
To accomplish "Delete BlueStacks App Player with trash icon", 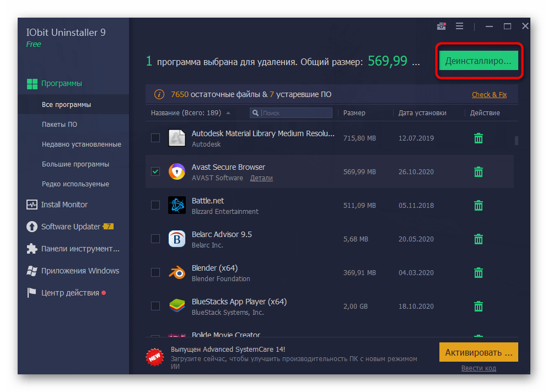I will pos(479,307).
